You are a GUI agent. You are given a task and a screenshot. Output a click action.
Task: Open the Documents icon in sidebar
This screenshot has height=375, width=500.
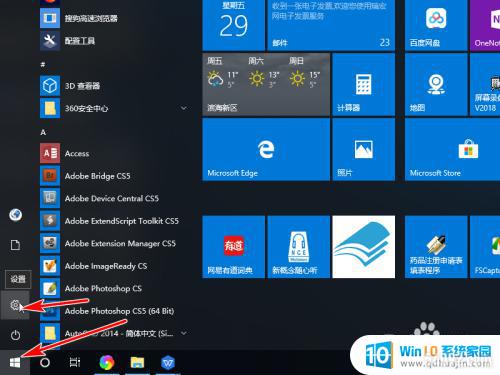pos(15,245)
